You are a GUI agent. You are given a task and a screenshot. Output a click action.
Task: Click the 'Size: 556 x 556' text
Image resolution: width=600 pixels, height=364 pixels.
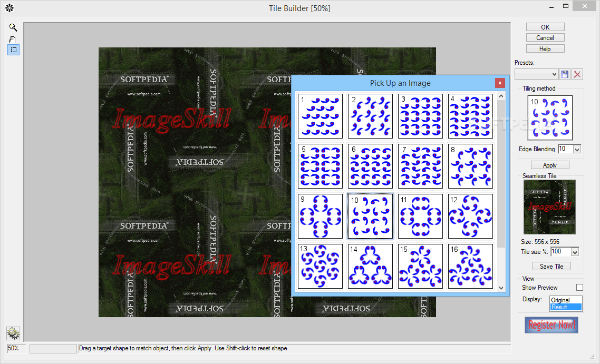[540, 242]
